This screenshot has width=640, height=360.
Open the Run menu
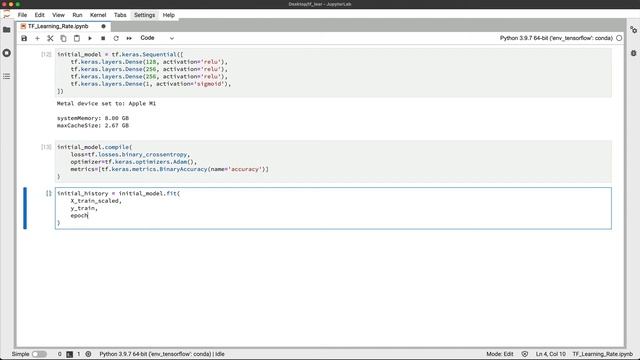pos(77,15)
